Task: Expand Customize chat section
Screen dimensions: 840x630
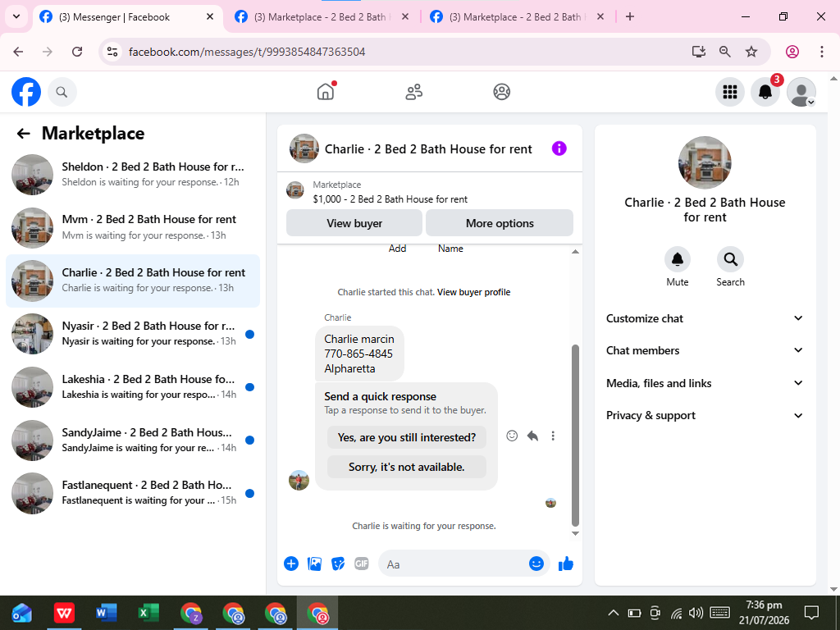Action: tap(705, 318)
